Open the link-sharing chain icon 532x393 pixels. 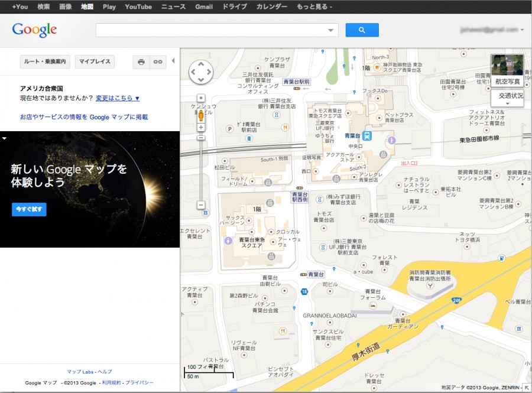(x=158, y=61)
